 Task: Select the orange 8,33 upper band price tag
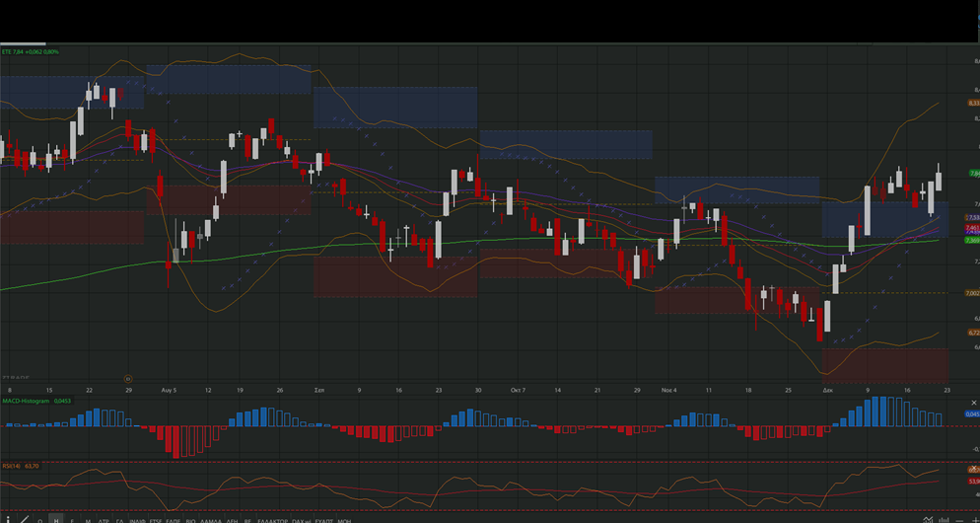tap(973, 103)
